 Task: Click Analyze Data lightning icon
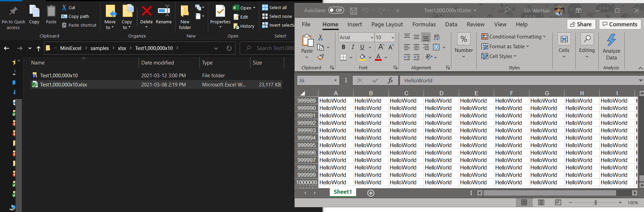pos(611,40)
